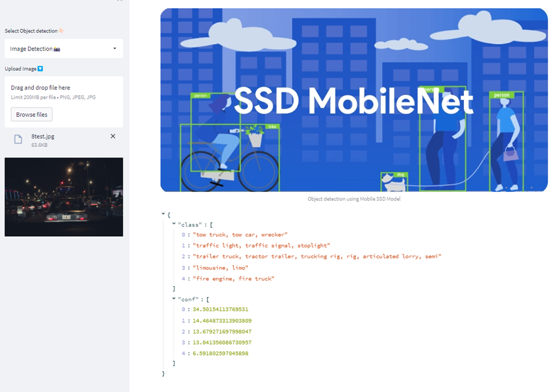Click the confidence value 34.50154113769531
Viewport: 549px width, 392px height.
[x=220, y=309]
